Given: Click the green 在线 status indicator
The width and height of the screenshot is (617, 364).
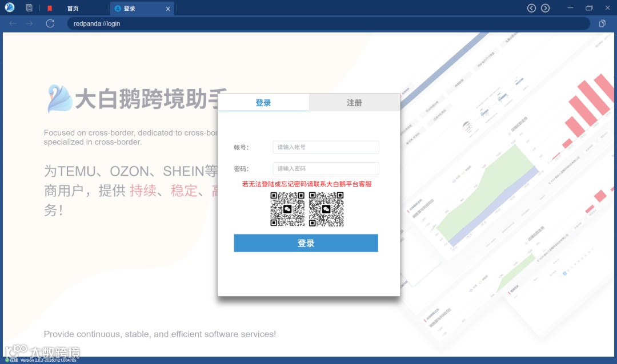Looking at the screenshot, I should tap(11, 360).
